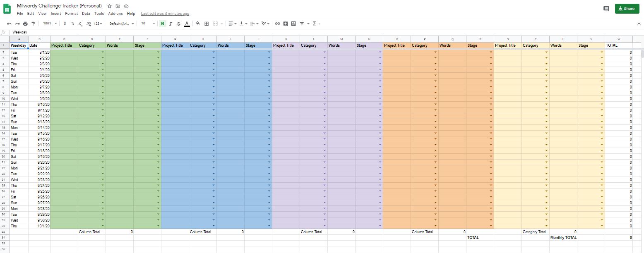Open the 'Last edit was 4 minutes ago' link
Screen dimensions: 644x253
[x=165, y=14]
